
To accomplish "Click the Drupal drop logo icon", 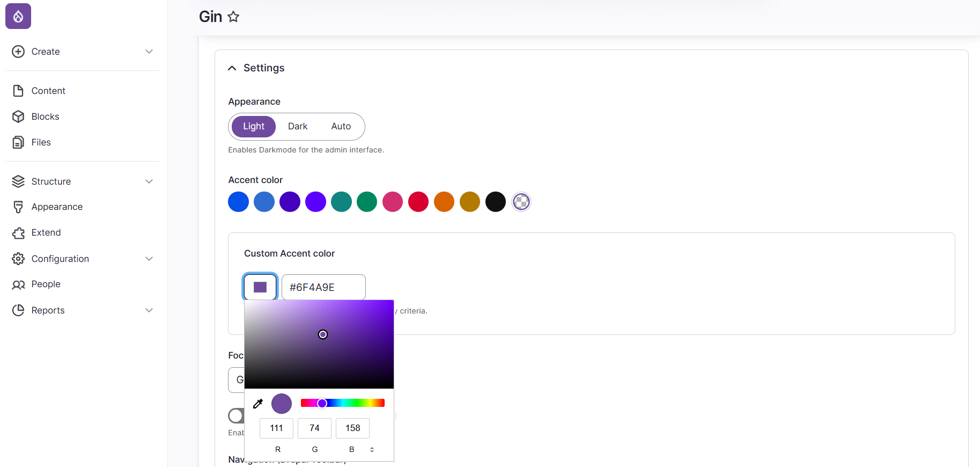I will tap(18, 16).
